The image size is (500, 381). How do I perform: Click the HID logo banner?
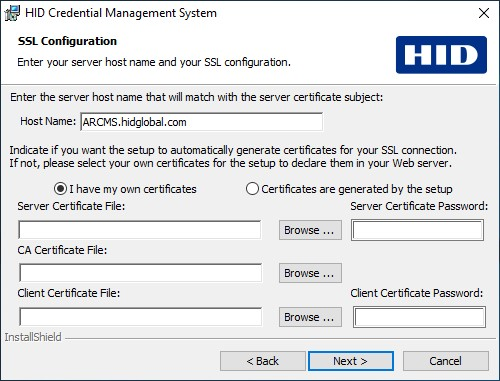[x=441, y=55]
